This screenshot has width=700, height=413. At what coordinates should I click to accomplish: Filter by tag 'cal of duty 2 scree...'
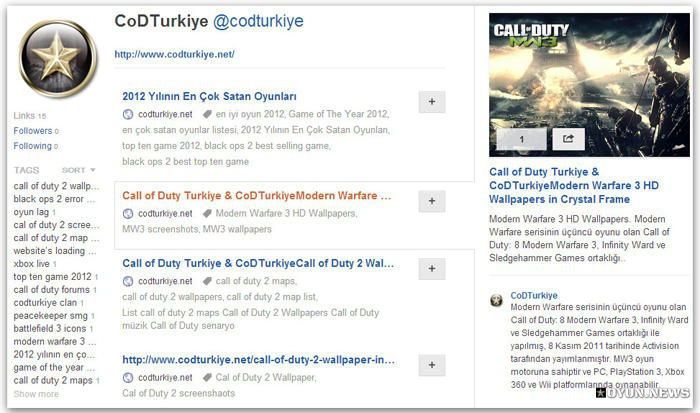coord(56,225)
